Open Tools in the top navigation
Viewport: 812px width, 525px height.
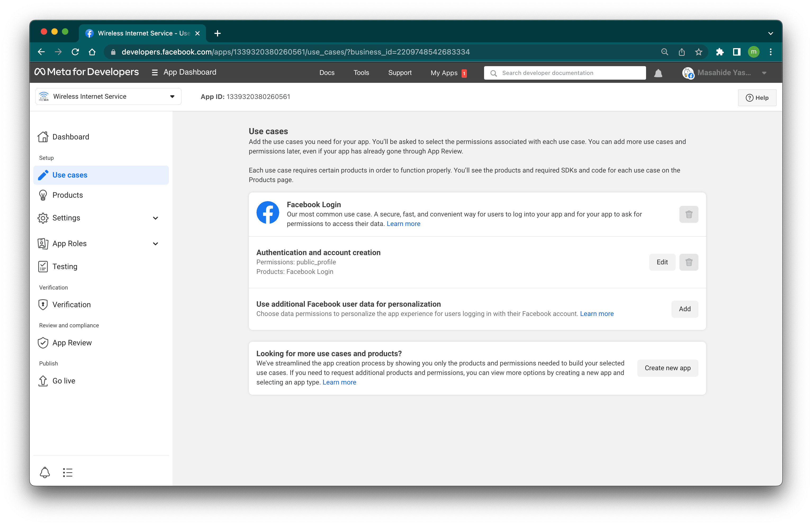coord(361,73)
